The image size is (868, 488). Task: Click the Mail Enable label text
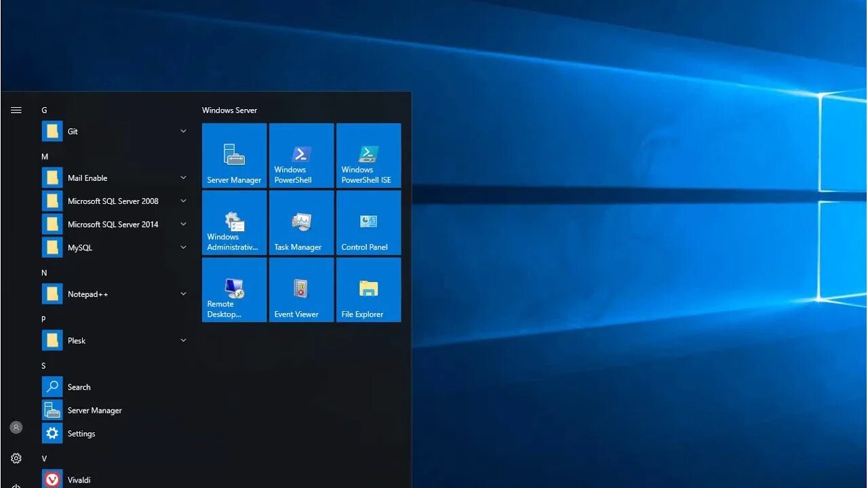(x=87, y=178)
